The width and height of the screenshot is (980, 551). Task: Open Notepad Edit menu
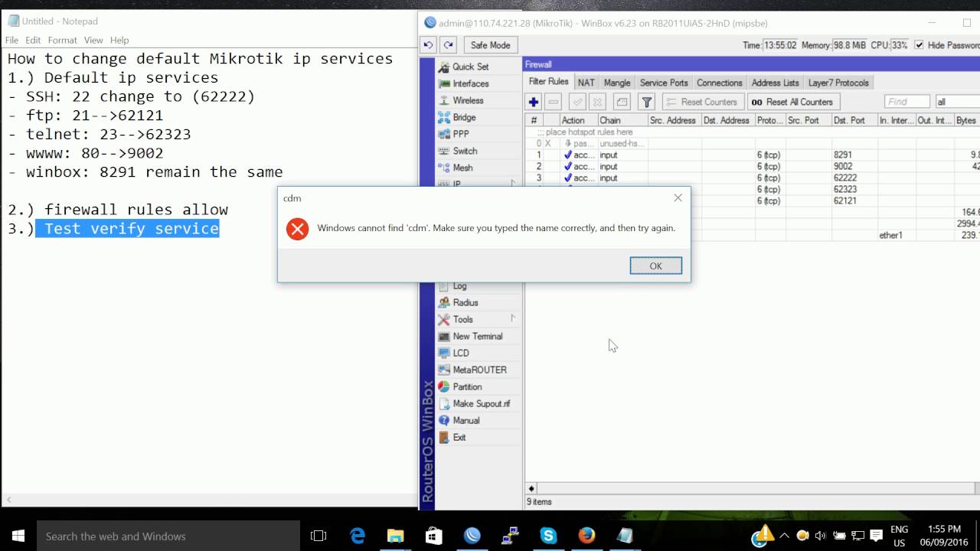tap(33, 40)
